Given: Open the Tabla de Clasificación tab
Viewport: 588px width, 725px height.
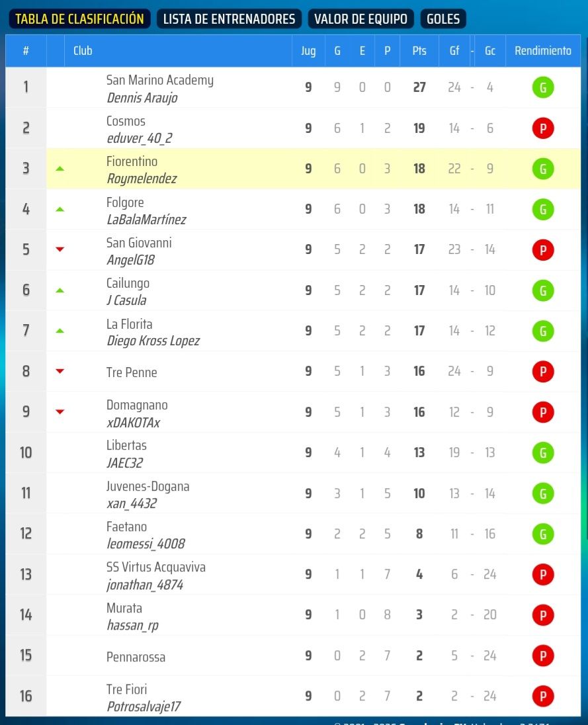Looking at the screenshot, I should click(x=79, y=19).
